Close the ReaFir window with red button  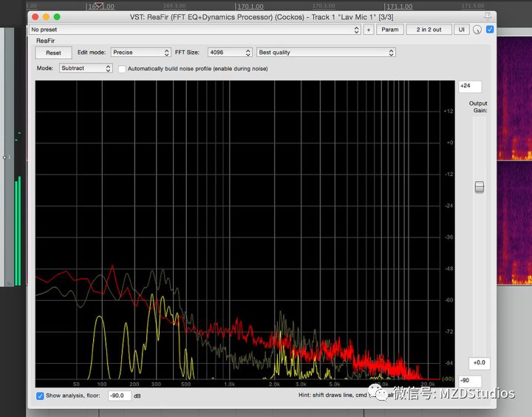coord(35,17)
